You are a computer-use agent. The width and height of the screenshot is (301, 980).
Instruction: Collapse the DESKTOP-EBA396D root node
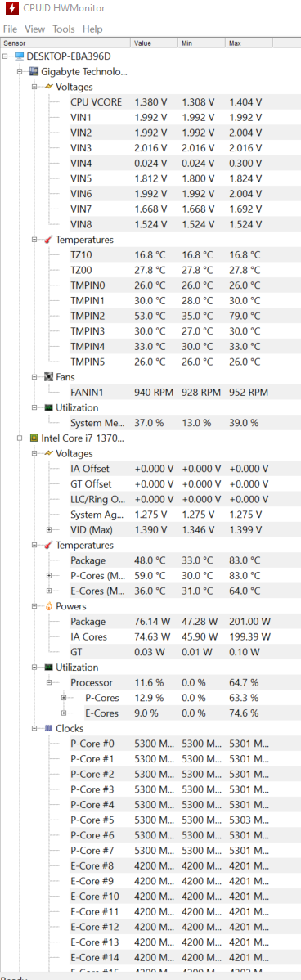pyautogui.click(x=5, y=56)
